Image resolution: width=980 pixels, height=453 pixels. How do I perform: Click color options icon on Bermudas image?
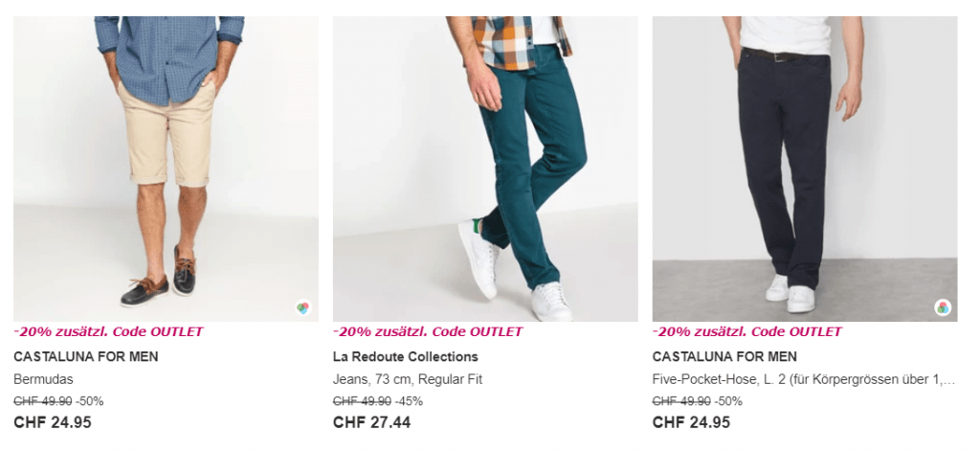click(303, 307)
